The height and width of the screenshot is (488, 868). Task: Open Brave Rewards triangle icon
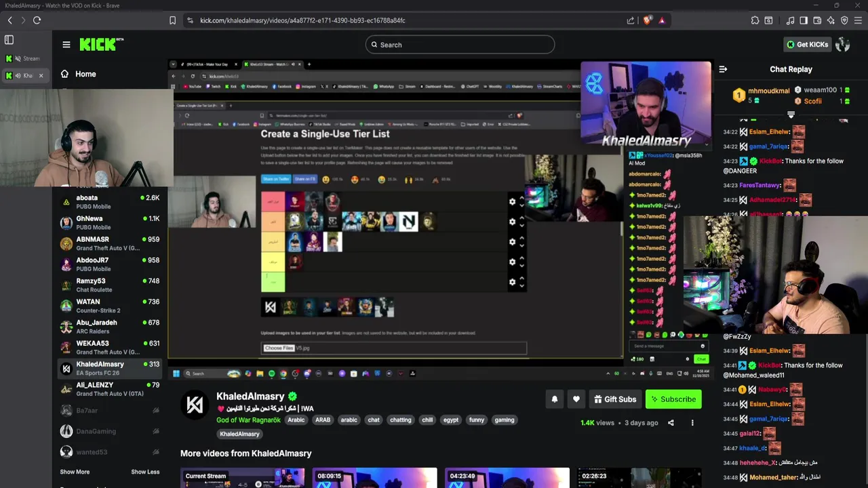click(662, 20)
